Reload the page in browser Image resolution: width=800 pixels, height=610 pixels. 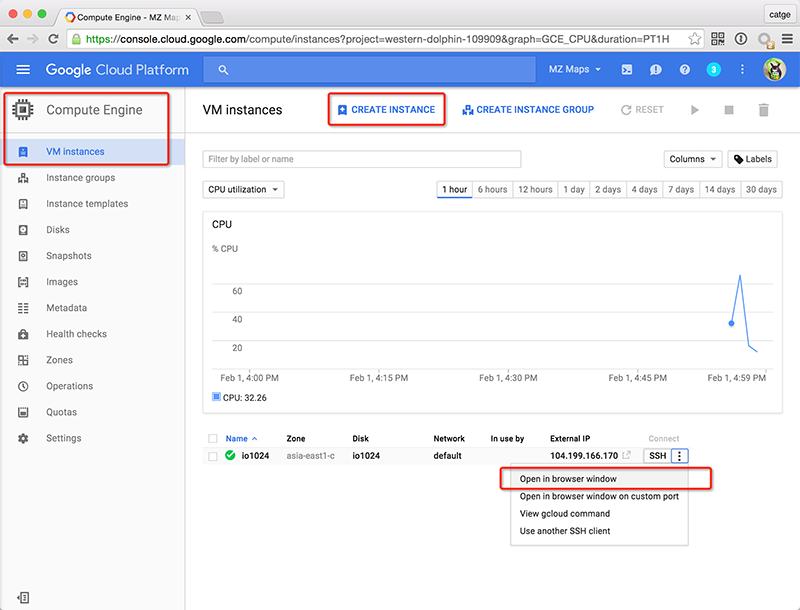coord(53,39)
